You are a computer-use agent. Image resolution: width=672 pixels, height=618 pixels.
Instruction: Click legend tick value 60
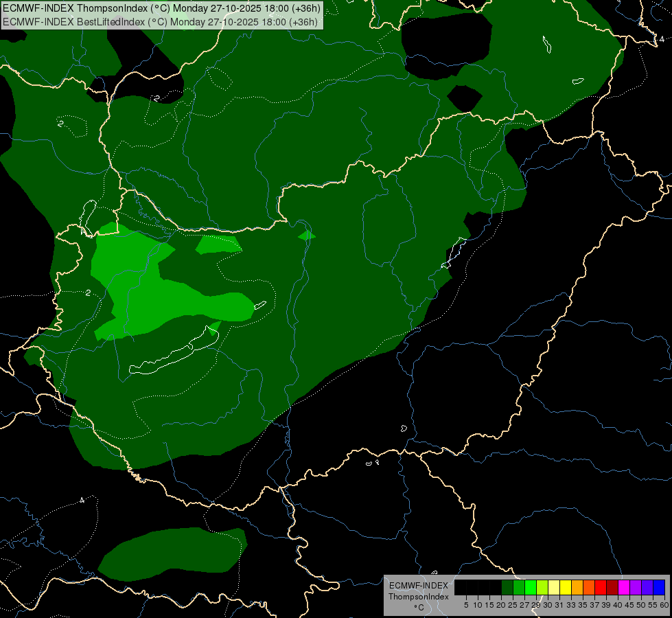tap(664, 605)
